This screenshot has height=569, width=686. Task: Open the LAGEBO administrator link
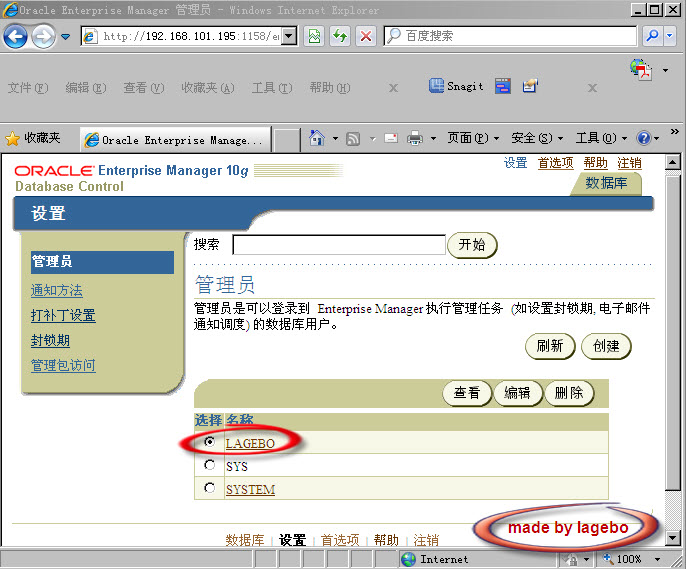click(x=250, y=443)
